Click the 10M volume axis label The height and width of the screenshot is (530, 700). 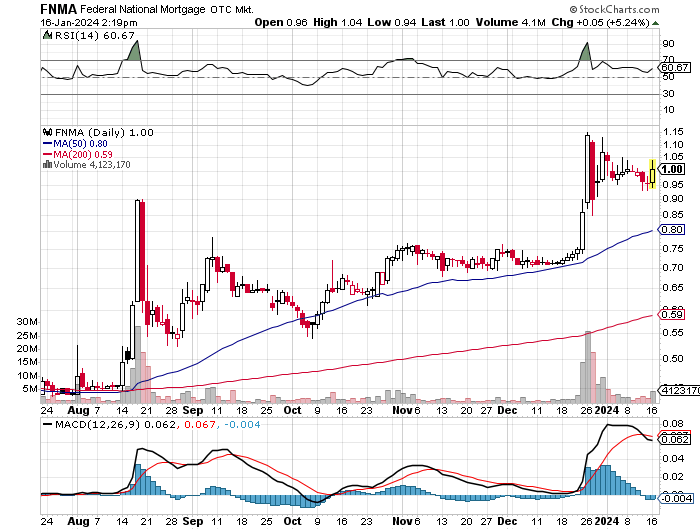[27, 376]
